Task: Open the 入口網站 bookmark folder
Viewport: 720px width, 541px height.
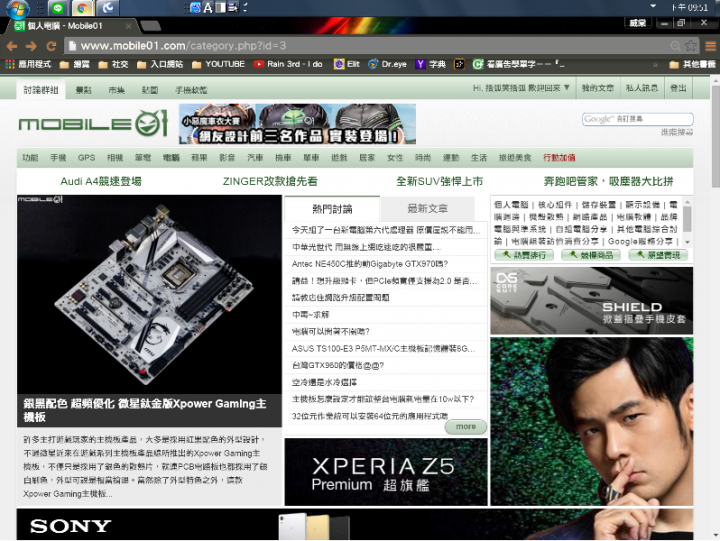Action: (x=160, y=64)
